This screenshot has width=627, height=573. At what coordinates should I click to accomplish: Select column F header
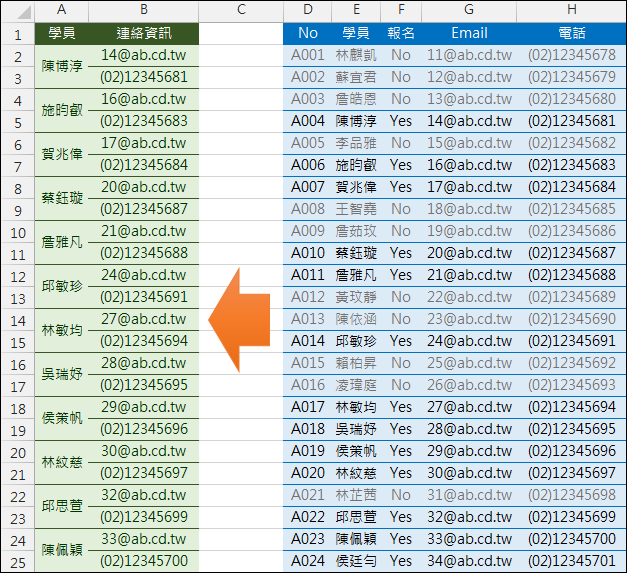click(401, 11)
